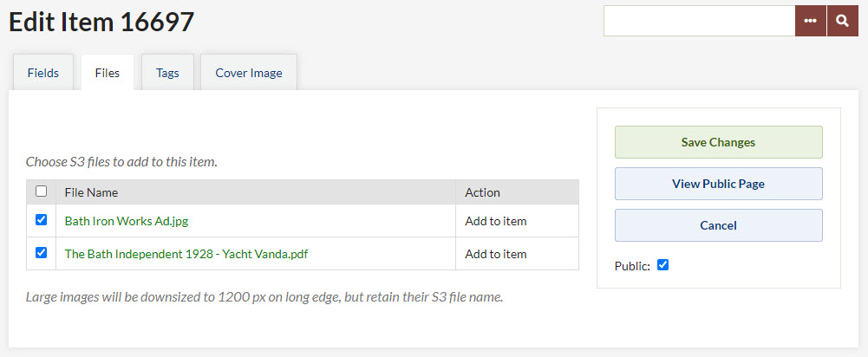Click the View Public Page button
The image size is (868, 357).
[719, 184]
